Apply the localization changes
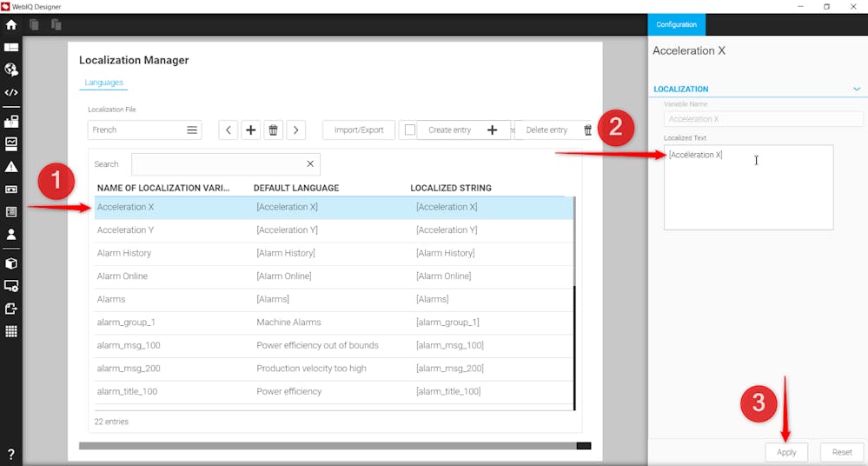This screenshot has width=868, height=466. [x=786, y=452]
